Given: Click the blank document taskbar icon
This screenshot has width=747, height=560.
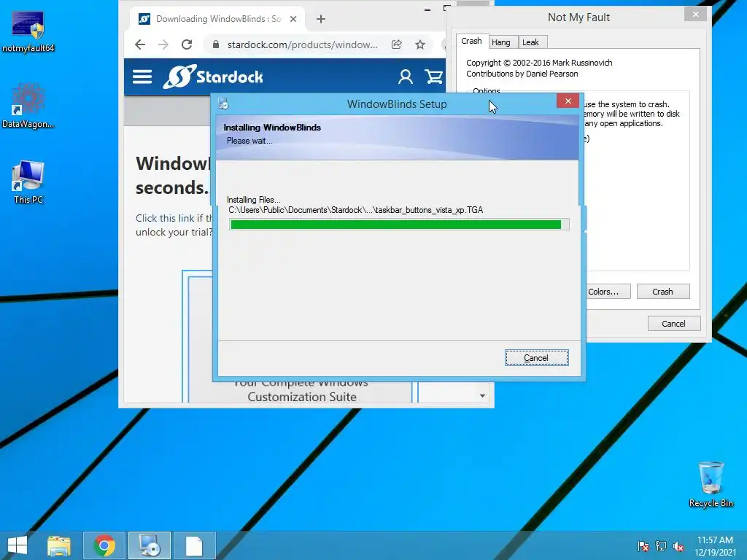Looking at the screenshot, I should pyautogui.click(x=194, y=545).
